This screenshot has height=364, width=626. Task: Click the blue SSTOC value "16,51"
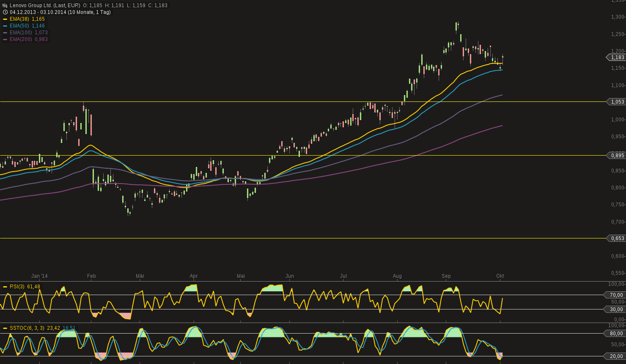69,328
